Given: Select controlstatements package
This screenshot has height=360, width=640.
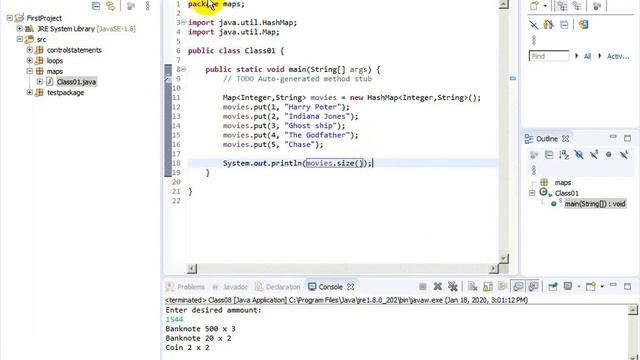Looking at the screenshot, I should click(x=74, y=50).
